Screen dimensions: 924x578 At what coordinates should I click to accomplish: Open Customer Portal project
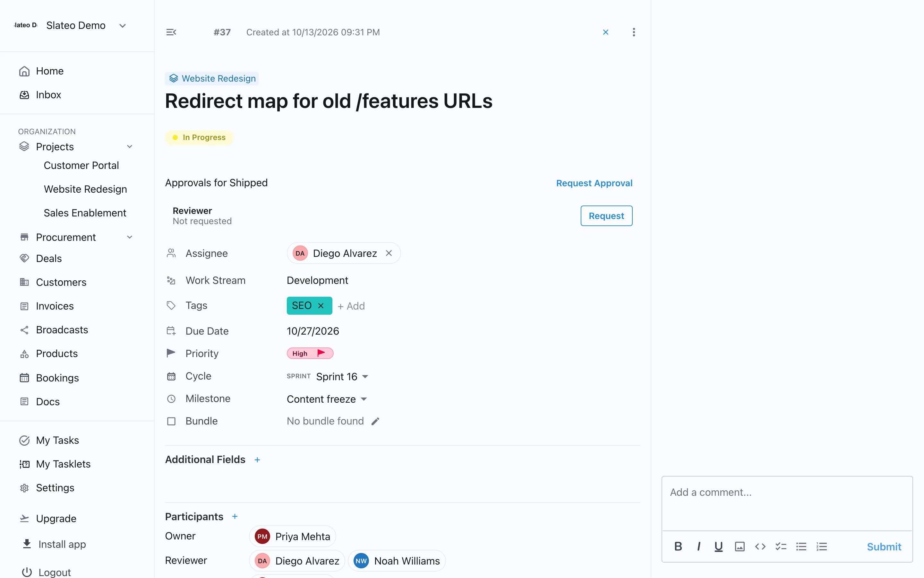tap(81, 165)
